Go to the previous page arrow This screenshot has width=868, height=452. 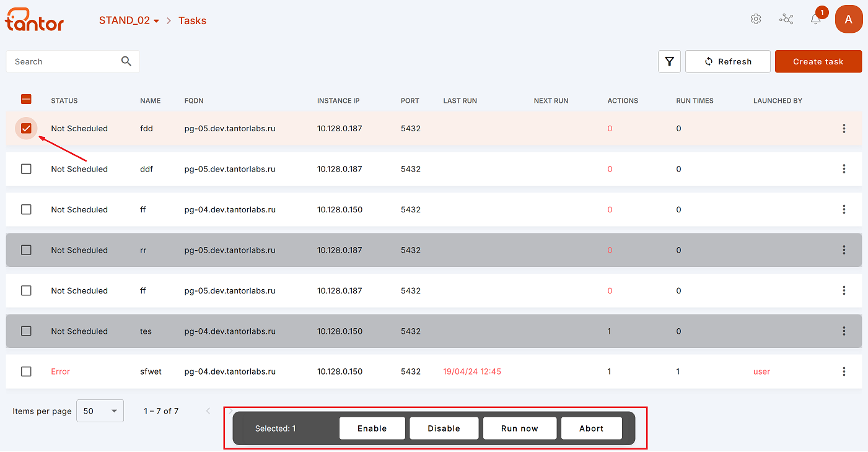208,411
